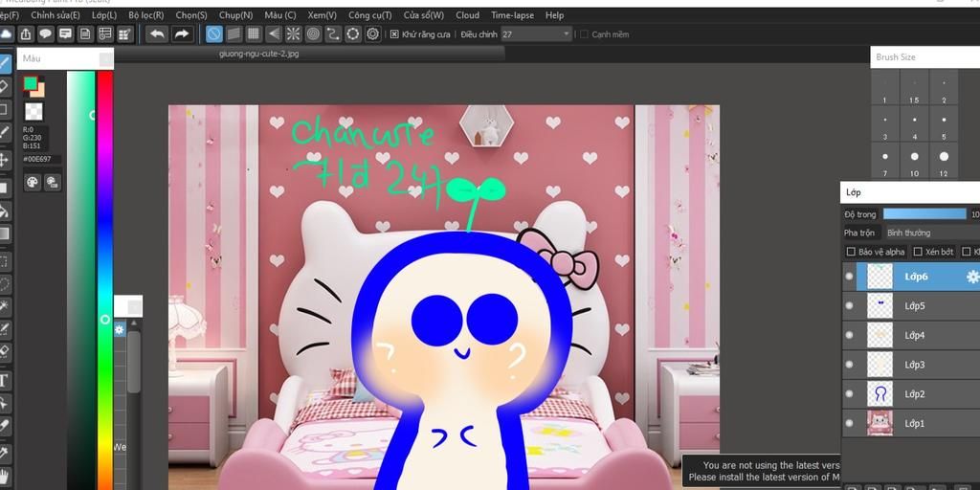The image size is (980, 490).
Task: Toggle the Khử răng cưa checkbox
Action: tap(394, 34)
